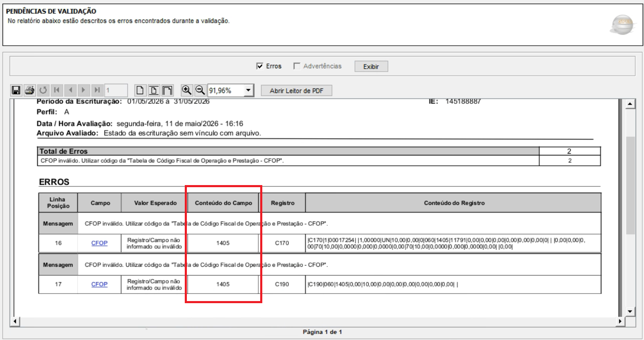The image size is (644, 340).
Task: Save the validation report via the floppy disk icon
Action: pyautogui.click(x=16, y=90)
